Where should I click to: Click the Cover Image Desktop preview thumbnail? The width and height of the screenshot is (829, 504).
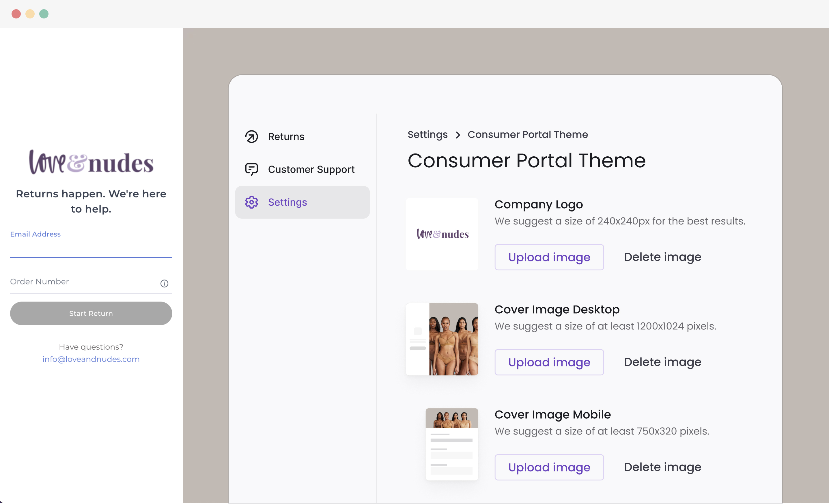click(442, 339)
